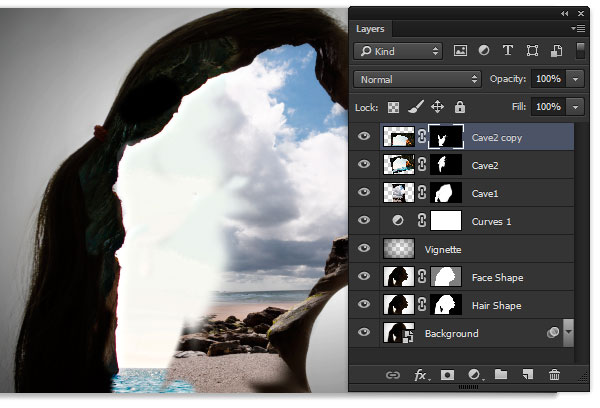Select the Cave2 copy layer mask thumbnail
This screenshot has width=600, height=408.
click(446, 137)
